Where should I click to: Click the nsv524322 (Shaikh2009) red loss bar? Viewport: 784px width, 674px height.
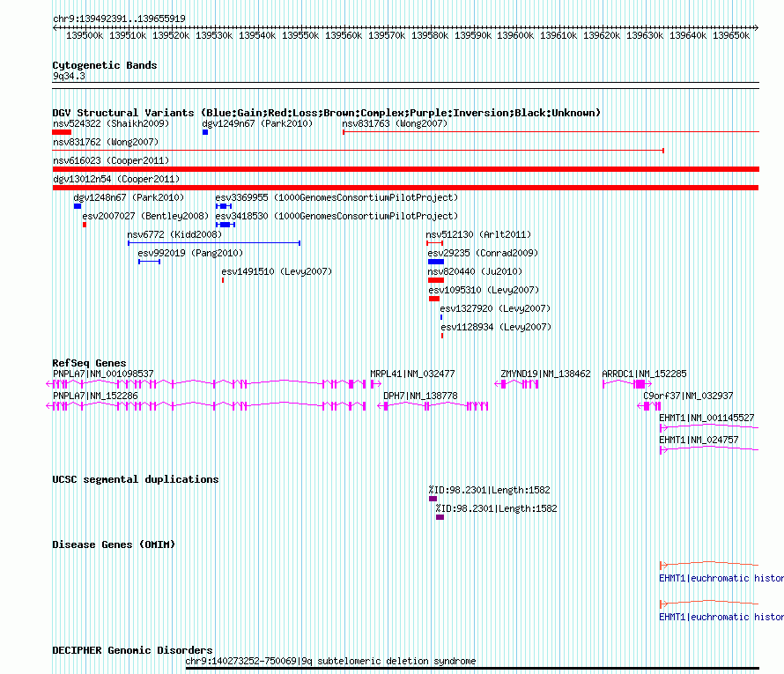(62, 132)
